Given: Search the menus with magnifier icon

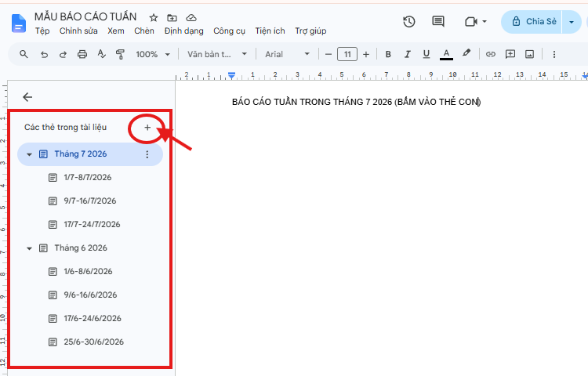Looking at the screenshot, I should click(24, 54).
